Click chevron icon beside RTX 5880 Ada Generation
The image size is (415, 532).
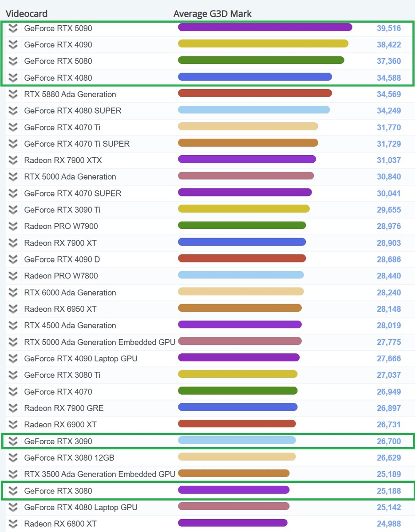tap(13, 94)
